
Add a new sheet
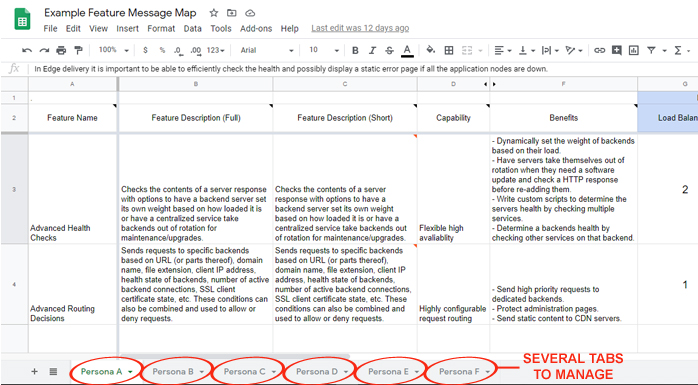[x=34, y=371]
